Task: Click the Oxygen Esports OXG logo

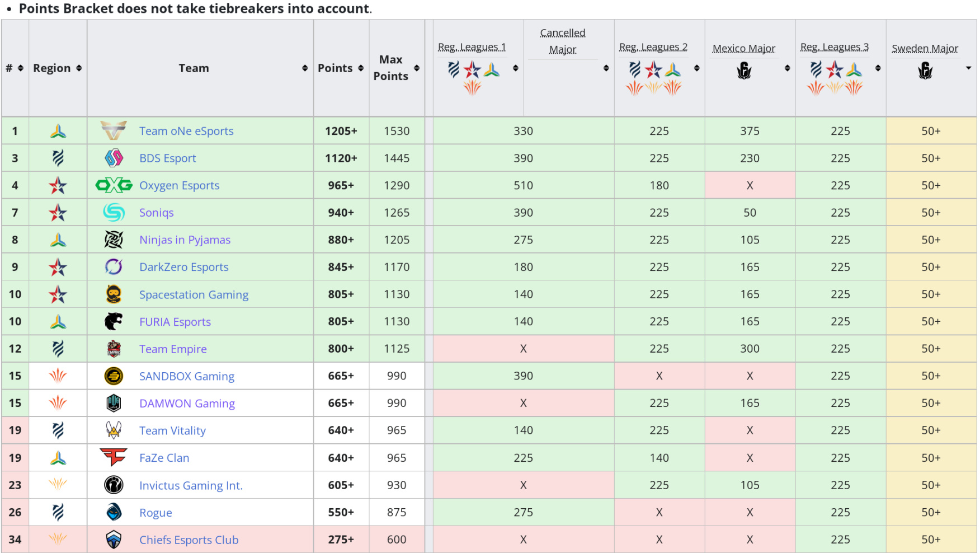Action: click(114, 185)
